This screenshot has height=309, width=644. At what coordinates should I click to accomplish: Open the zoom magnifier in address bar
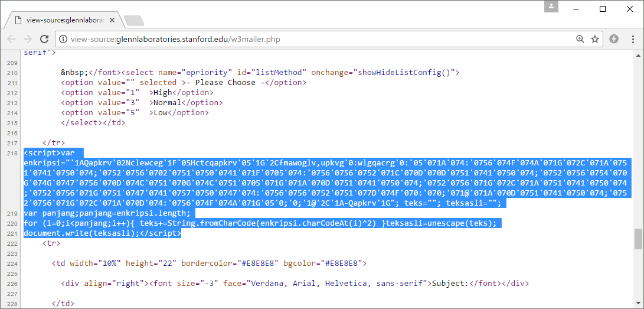click(x=580, y=39)
